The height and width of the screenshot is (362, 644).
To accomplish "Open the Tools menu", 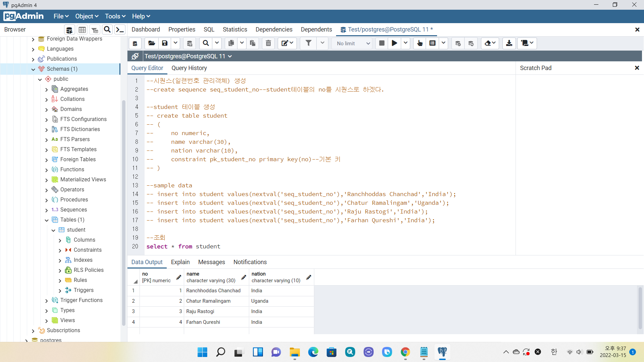I will coord(115,16).
